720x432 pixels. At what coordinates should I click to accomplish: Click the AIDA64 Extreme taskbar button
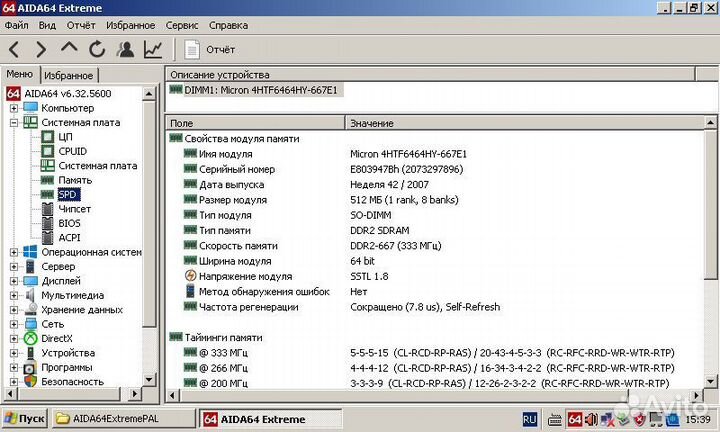271,419
